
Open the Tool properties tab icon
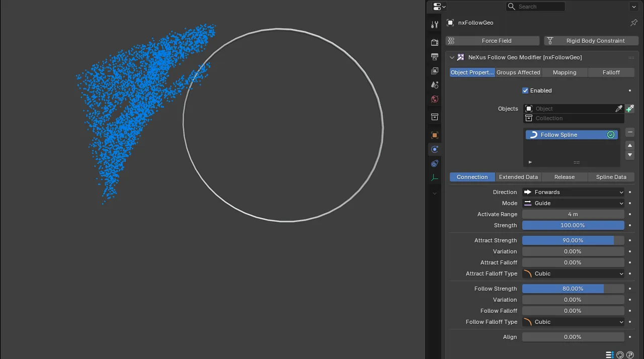coord(435,24)
